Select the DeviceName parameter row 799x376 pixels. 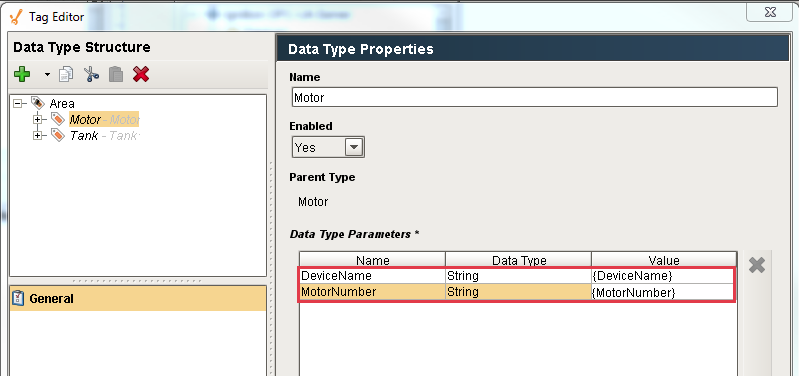516,276
